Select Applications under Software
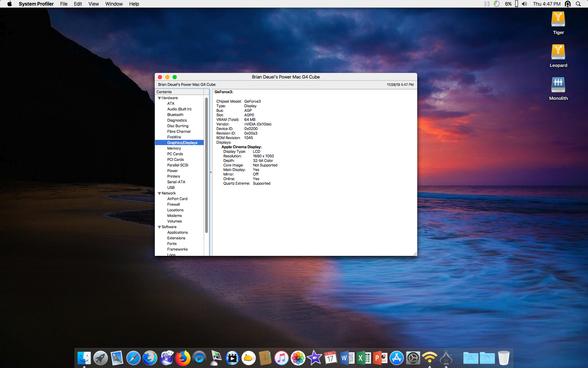Screen dimensions: 588x368 click(177, 232)
